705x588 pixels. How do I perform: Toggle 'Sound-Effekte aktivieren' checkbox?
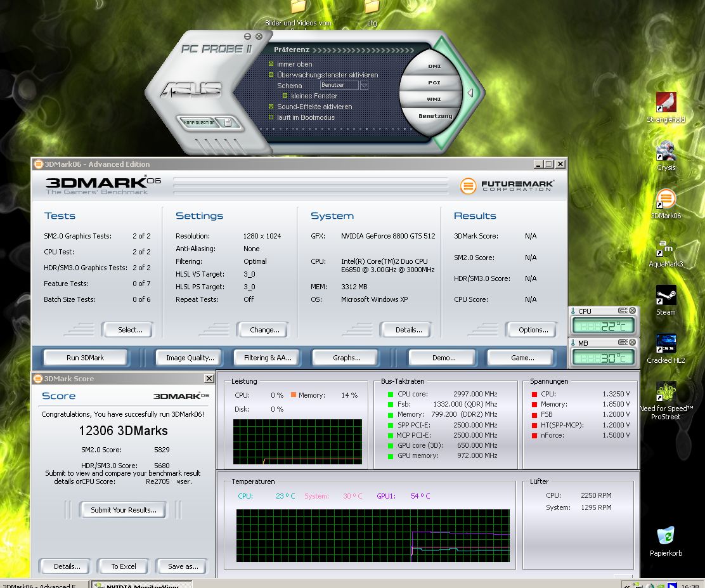point(271,107)
